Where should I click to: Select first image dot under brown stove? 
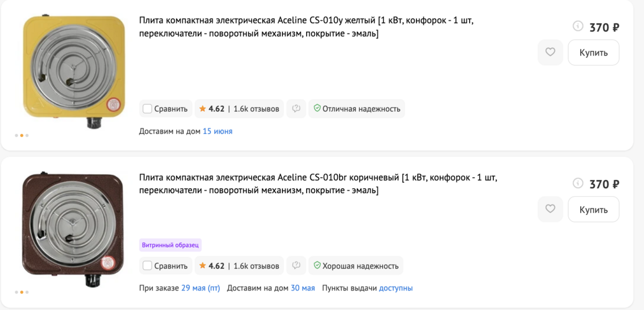pyautogui.click(x=17, y=292)
